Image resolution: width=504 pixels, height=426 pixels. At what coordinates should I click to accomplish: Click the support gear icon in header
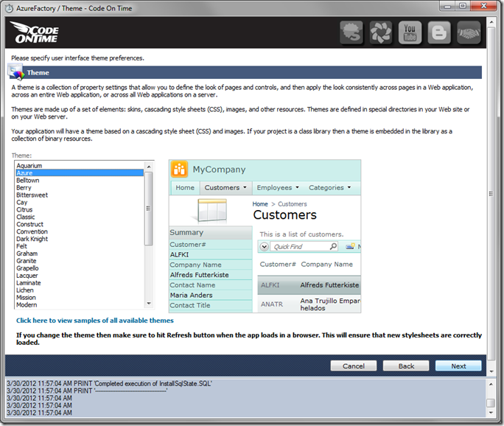tap(351, 32)
